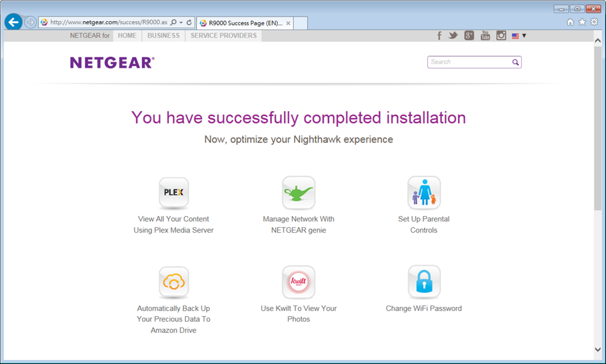Close the R9000 Success Page tab
Screen dimensions: 606x364
[x=288, y=23]
